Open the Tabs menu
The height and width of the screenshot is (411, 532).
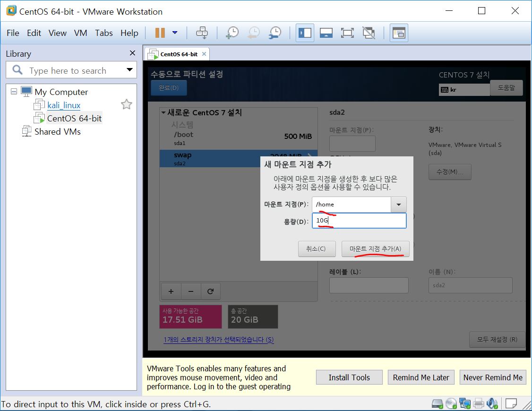point(104,33)
